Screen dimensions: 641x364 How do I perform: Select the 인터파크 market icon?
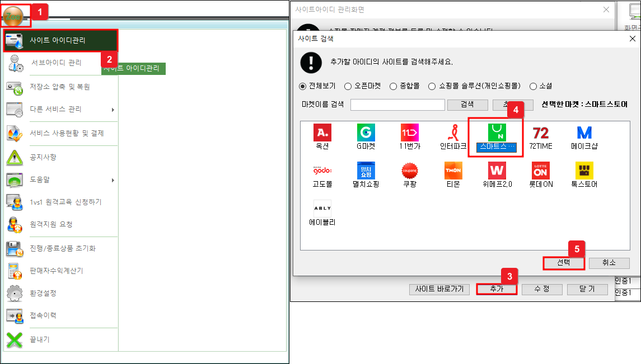453,133
